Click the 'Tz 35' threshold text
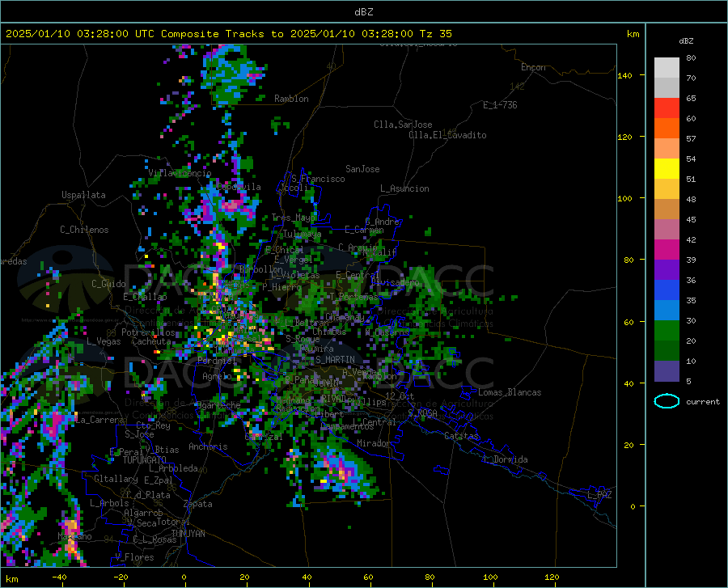 pyautogui.click(x=435, y=34)
